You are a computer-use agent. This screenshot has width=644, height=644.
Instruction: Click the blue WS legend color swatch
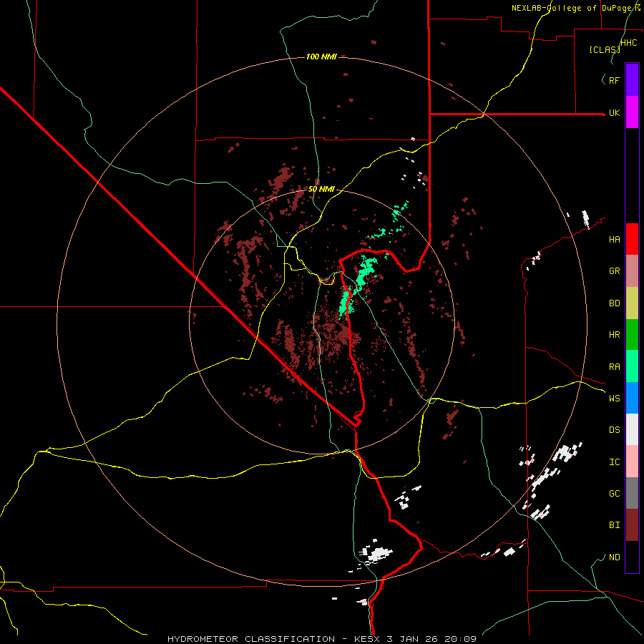[632, 398]
